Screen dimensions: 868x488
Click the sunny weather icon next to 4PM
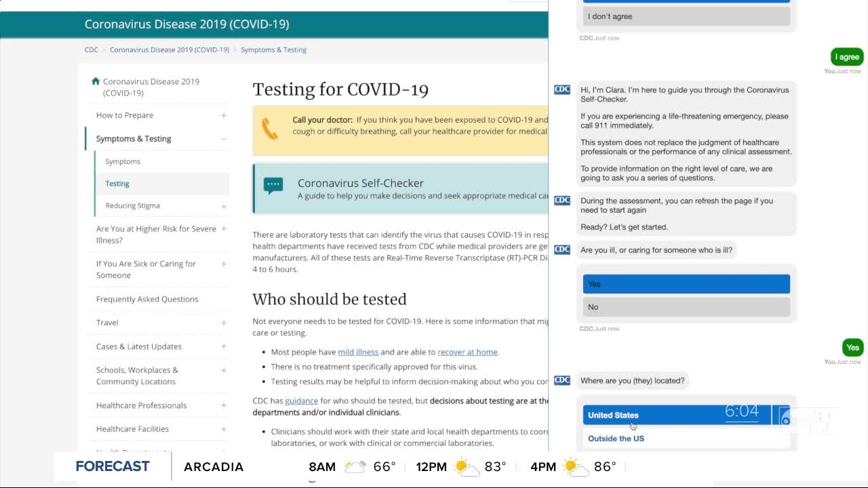tap(576, 467)
